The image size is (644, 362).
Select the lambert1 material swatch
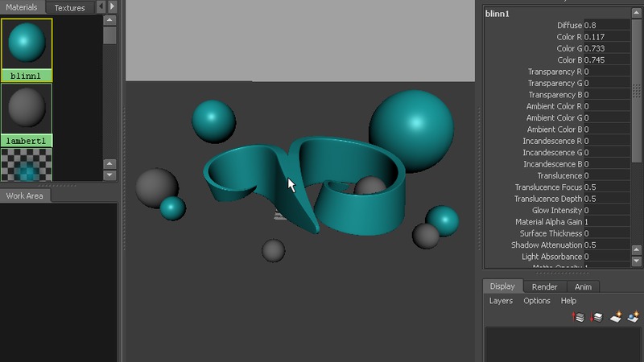27,109
